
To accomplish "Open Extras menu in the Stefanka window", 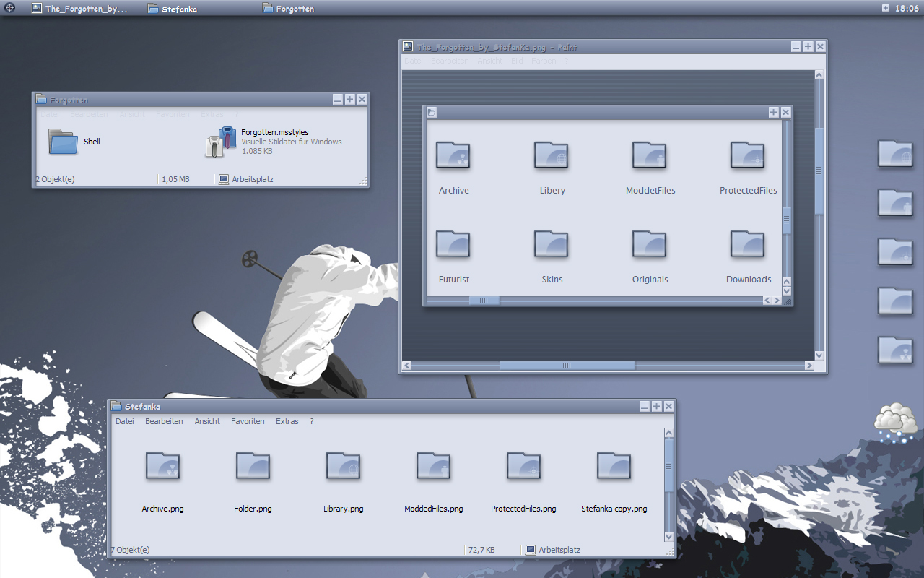I will tap(287, 421).
